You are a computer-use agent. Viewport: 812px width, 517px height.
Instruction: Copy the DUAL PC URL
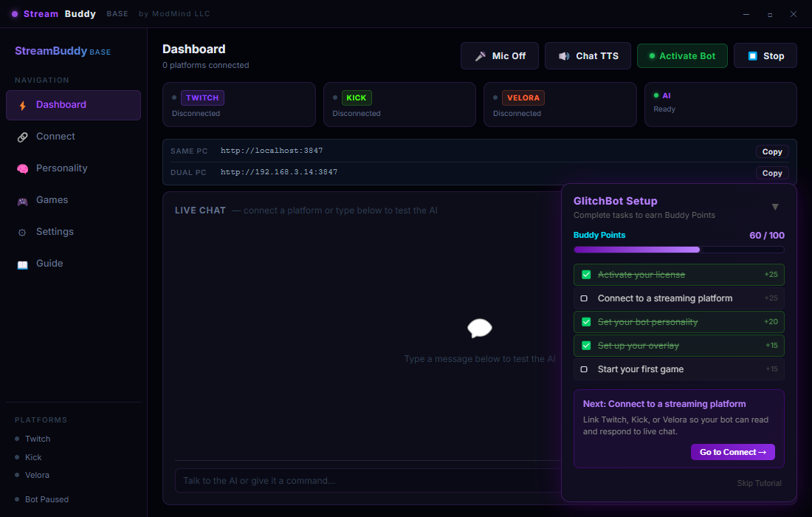pos(772,173)
